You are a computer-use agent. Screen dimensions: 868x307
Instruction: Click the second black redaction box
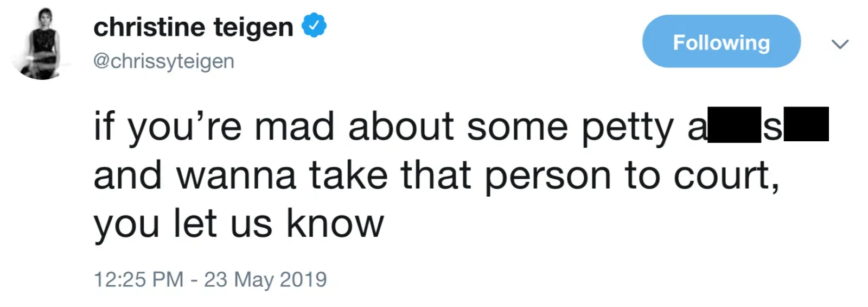pyautogui.click(x=806, y=124)
